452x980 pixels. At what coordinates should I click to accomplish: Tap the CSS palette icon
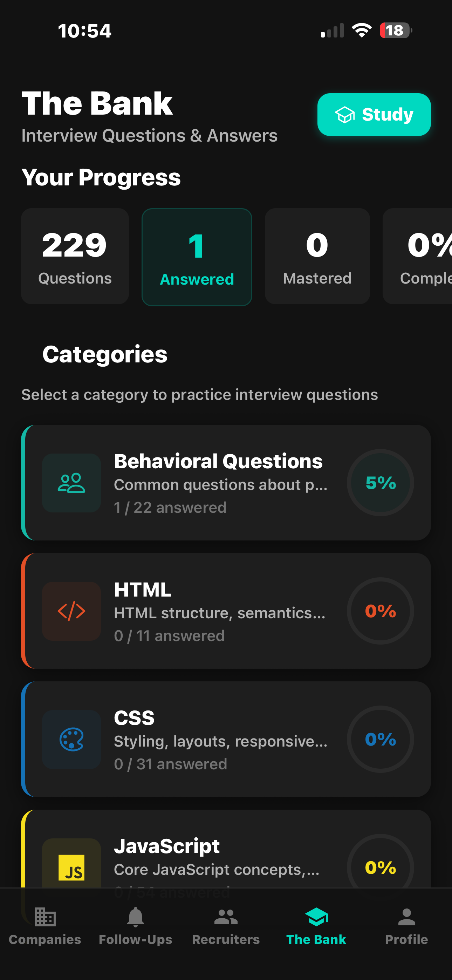coord(71,739)
